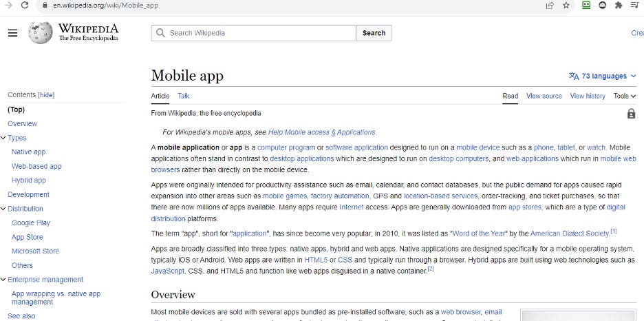This screenshot has width=644, height=321.
Task: Collapse the Distribution section in contents
Action: (3, 209)
